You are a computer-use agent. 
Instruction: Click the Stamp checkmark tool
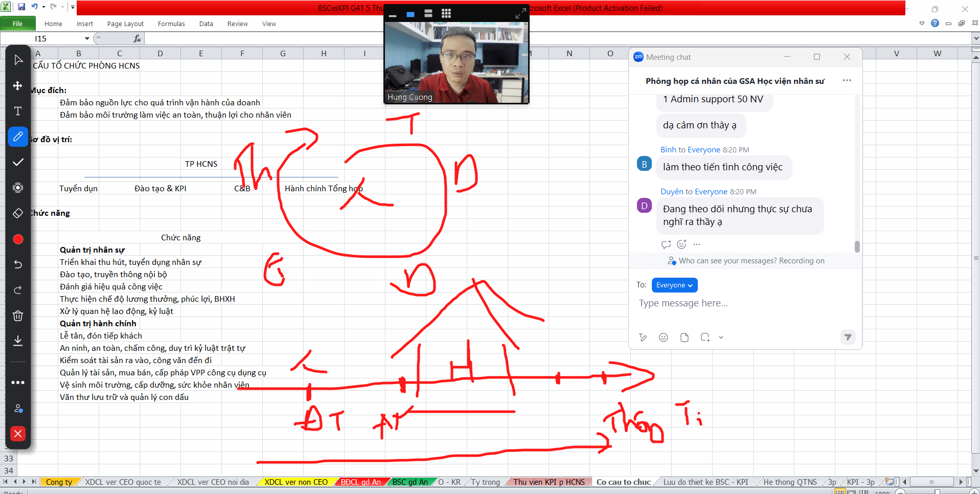pyautogui.click(x=18, y=162)
